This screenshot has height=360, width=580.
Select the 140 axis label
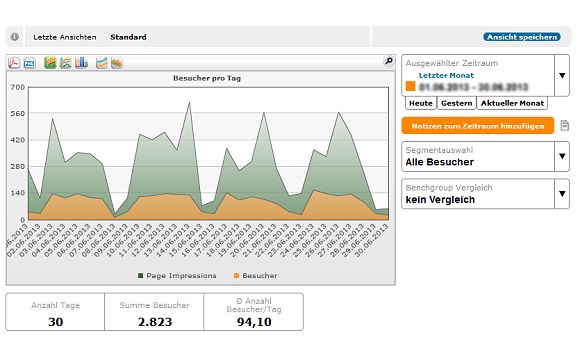pos(17,193)
